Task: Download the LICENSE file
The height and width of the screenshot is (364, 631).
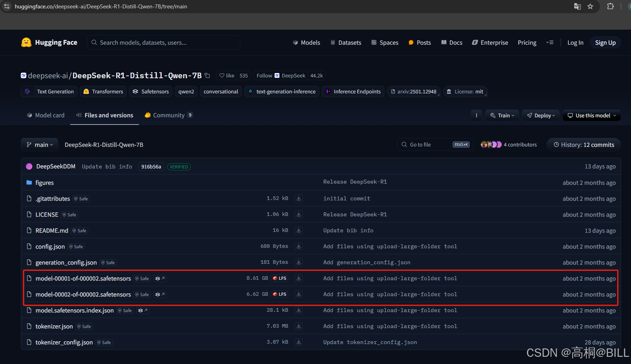Action: tap(299, 214)
